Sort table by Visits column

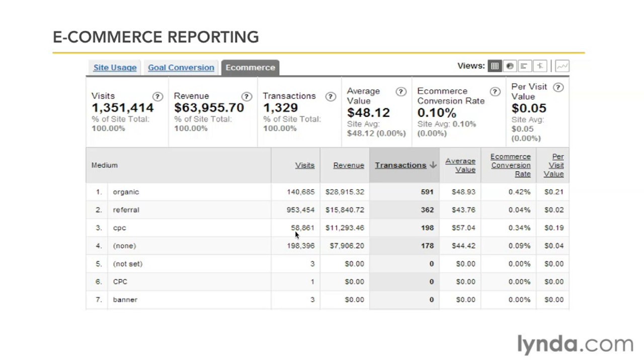point(305,165)
